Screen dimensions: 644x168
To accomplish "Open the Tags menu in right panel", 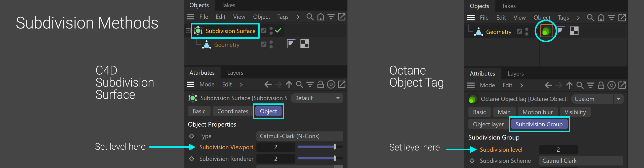I will tap(563, 18).
